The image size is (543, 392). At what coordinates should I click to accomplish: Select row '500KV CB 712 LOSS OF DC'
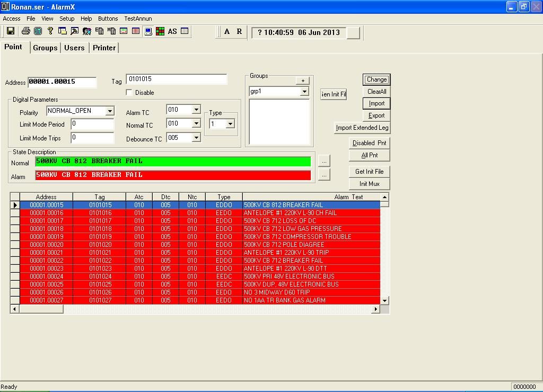coord(200,221)
